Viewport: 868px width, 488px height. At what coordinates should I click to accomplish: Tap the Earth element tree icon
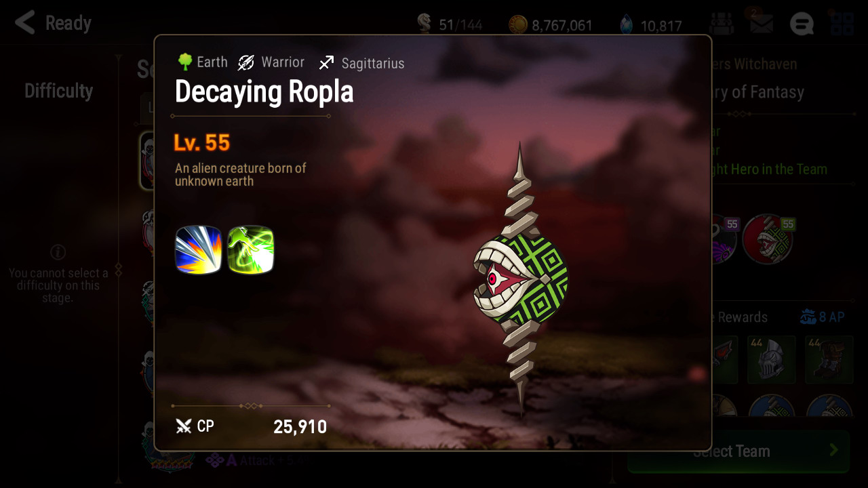(x=184, y=62)
